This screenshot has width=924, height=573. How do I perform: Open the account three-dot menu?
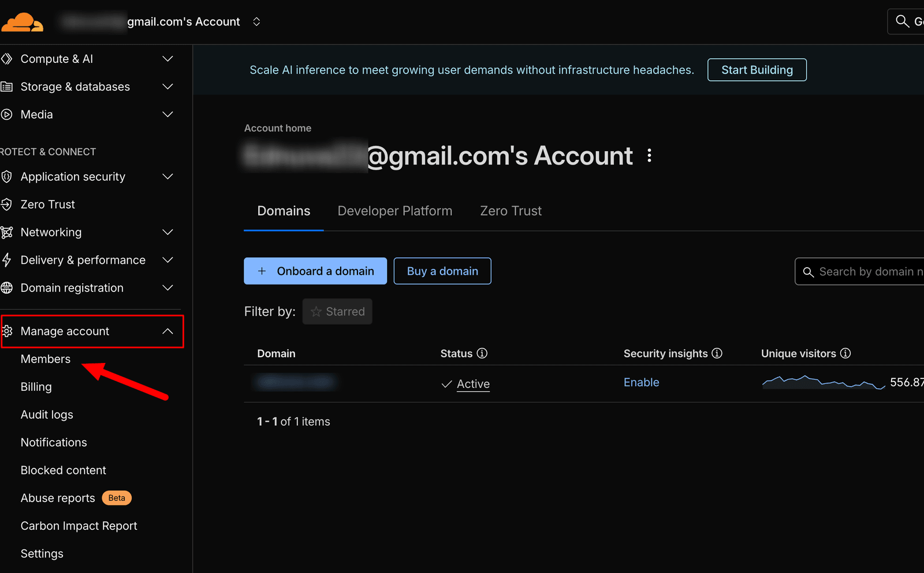coord(650,155)
